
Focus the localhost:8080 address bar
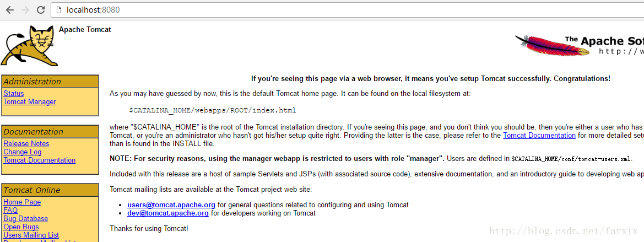point(347,10)
